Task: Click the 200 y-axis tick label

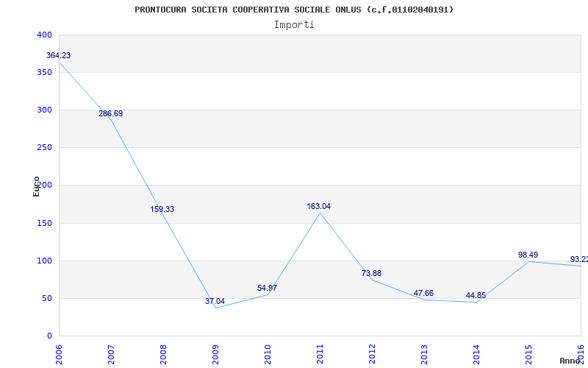Action: coord(44,185)
